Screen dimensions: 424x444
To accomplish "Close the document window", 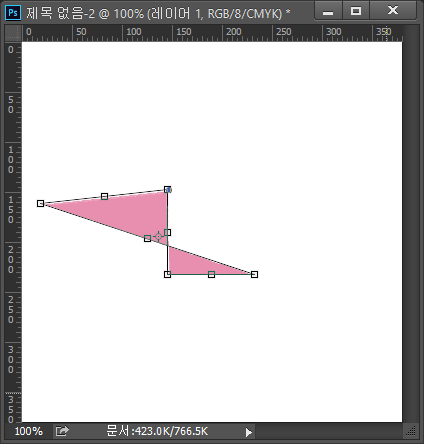I will [x=393, y=11].
